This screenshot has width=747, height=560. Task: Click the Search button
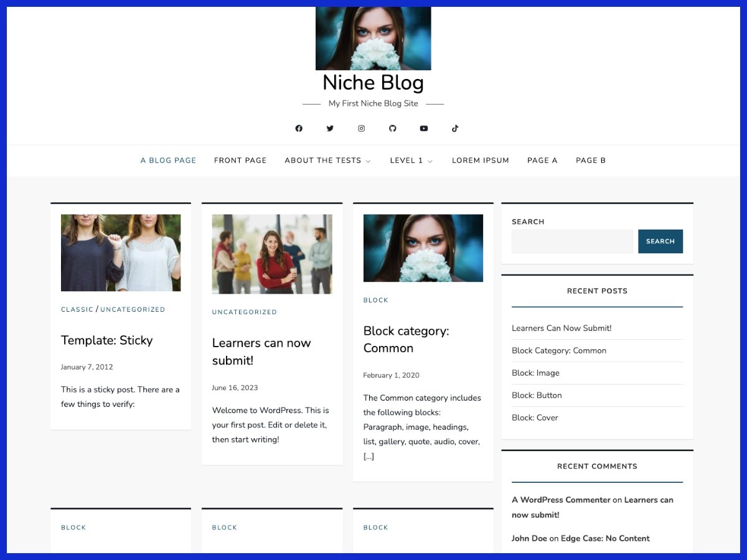point(660,241)
